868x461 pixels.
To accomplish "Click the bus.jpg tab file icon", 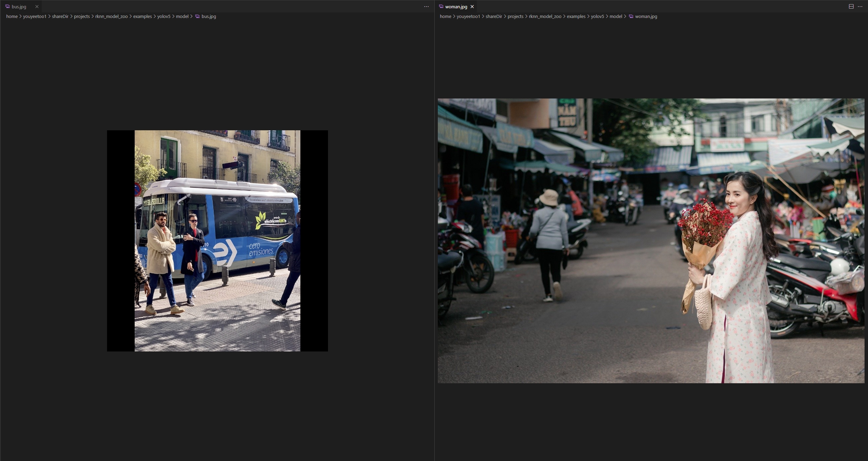I will [x=8, y=7].
